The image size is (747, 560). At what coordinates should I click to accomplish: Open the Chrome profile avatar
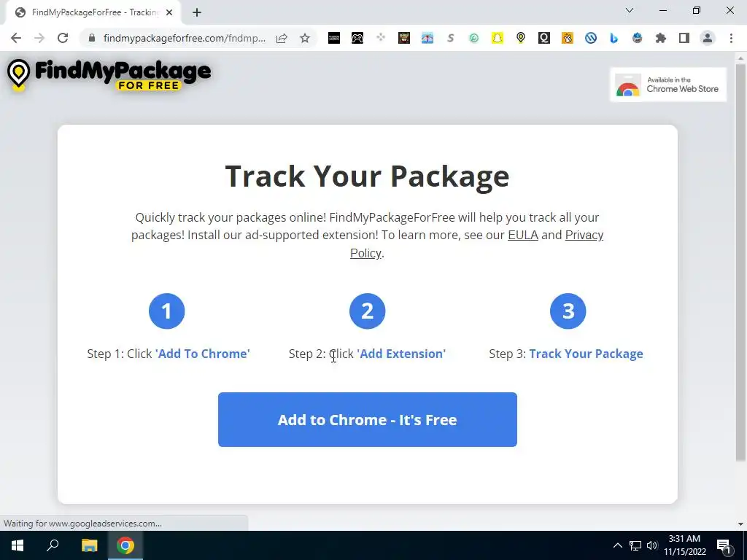pos(708,38)
